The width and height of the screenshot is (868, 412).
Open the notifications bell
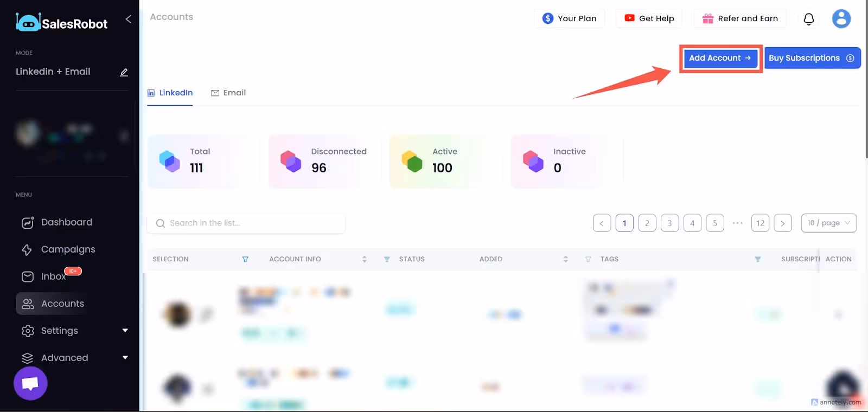pyautogui.click(x=809, y=19)
